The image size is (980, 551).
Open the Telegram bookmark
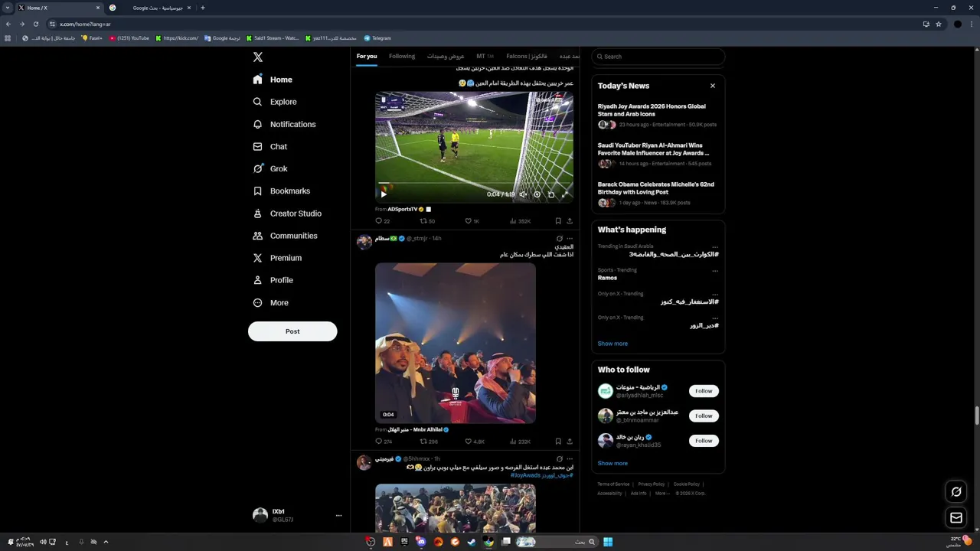click(x=377, y=38)
